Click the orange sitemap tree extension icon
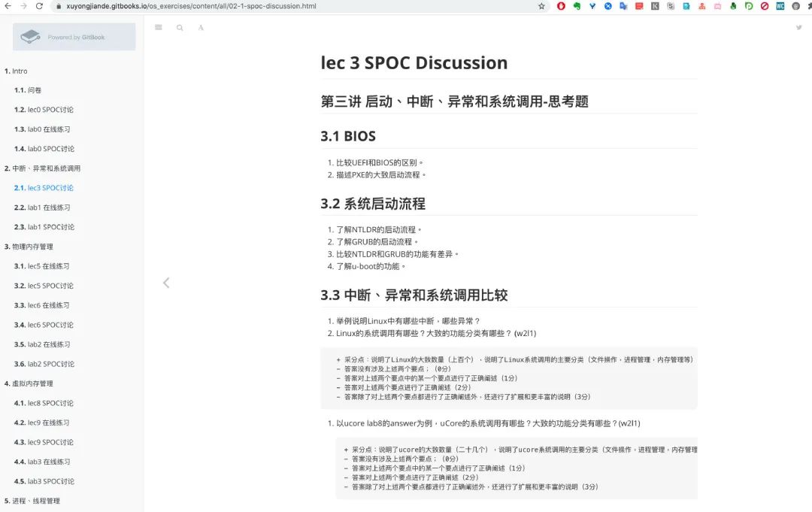This screenshot has width=812, height=512. (701, 6)
